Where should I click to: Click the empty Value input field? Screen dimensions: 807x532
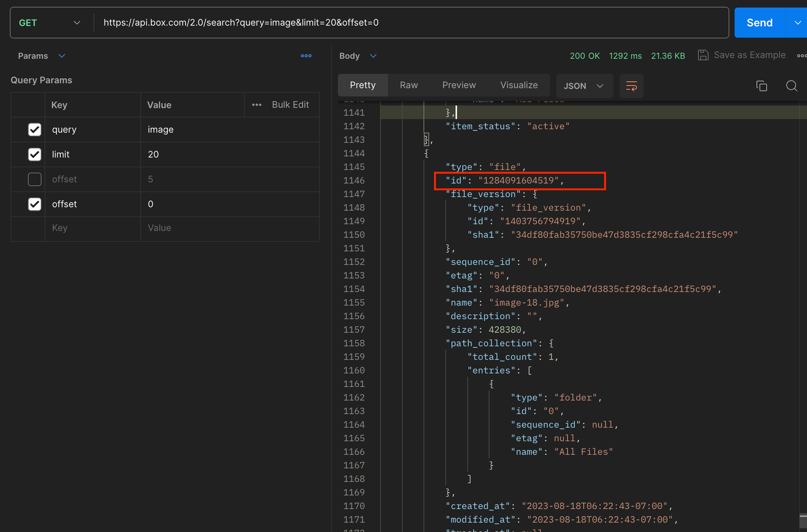tap(230, 228)
